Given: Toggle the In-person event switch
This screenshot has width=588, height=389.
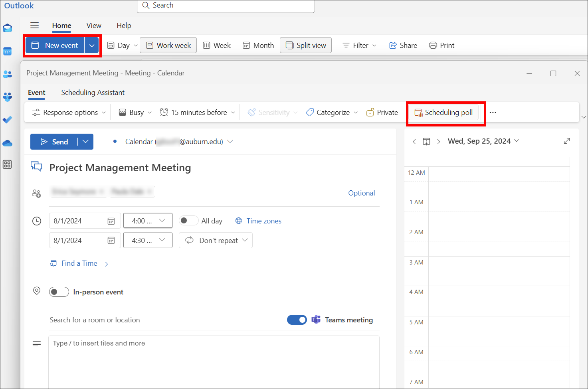Looking at the screenshot, I should point(59,292).
